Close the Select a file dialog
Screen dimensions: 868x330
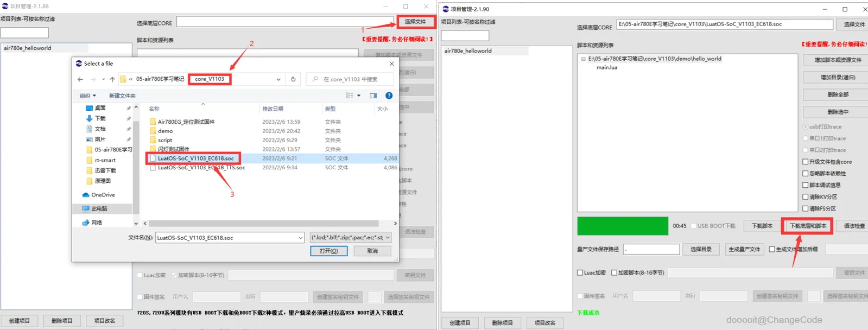click(x=391, y=64)
